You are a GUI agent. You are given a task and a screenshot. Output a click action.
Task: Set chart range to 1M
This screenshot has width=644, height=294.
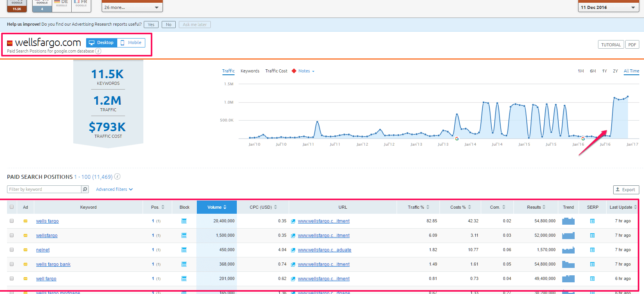coord(581,71)
